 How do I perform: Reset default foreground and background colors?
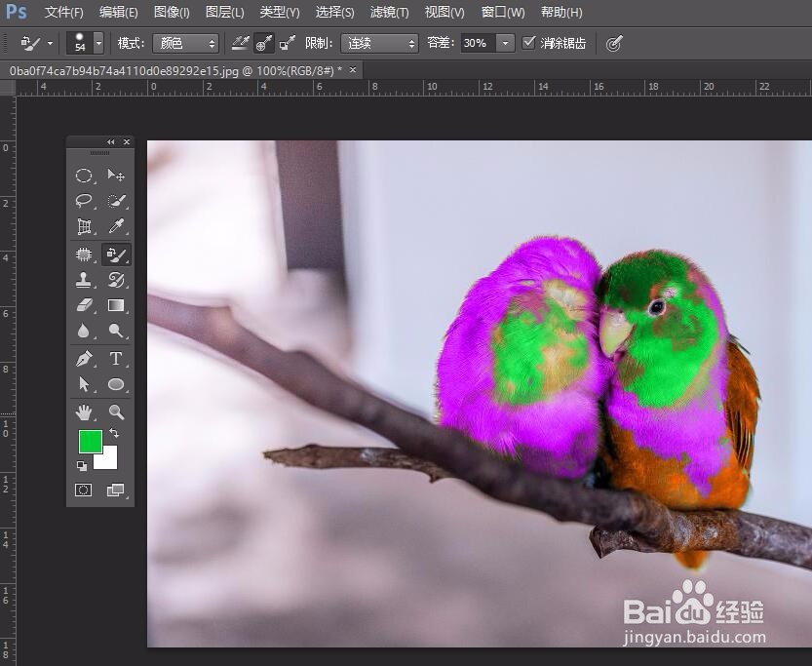82,465
